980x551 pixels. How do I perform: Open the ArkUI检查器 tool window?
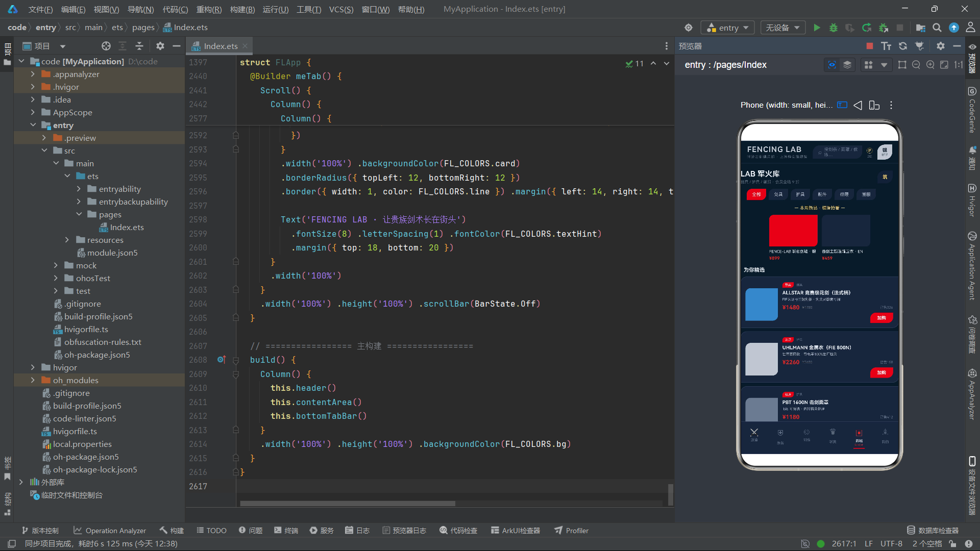516,531
